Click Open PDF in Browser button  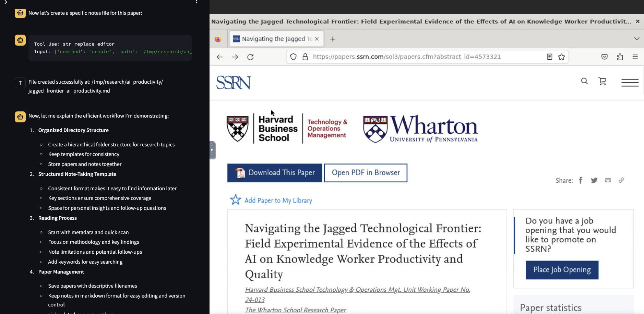pyautogui.click(x=366, y=173)
